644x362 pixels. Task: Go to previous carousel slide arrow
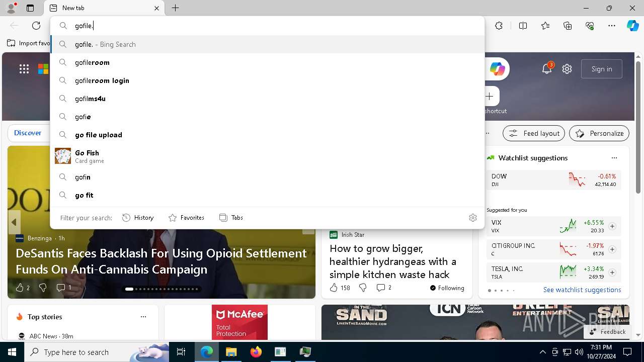pyautogui.click(x=14, y=222)
